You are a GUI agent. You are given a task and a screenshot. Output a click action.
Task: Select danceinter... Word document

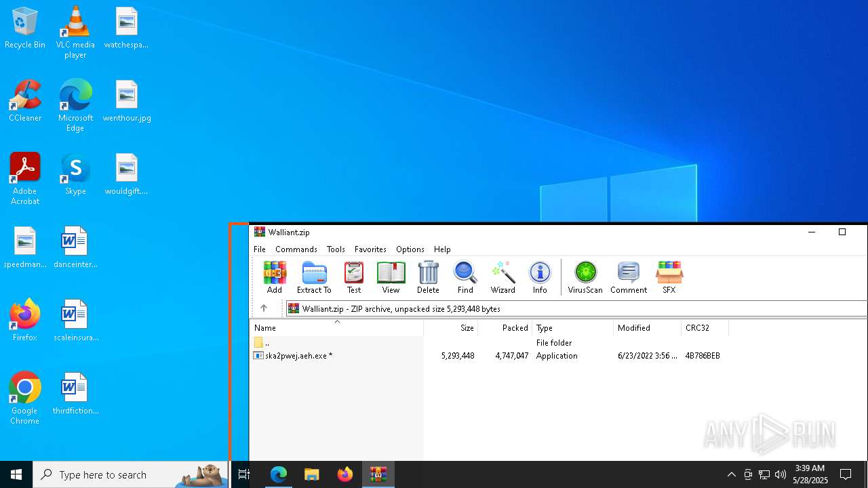(75, 247)
